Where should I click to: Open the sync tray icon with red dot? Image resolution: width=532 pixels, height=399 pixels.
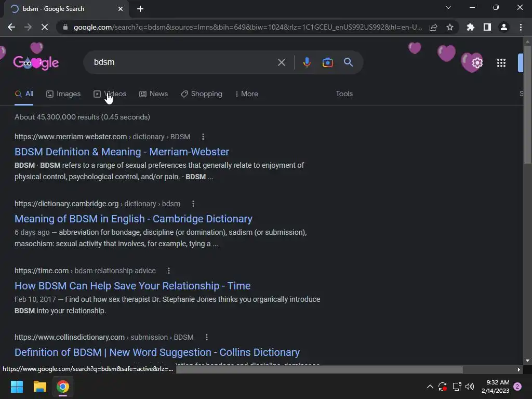tap(443, 387)
